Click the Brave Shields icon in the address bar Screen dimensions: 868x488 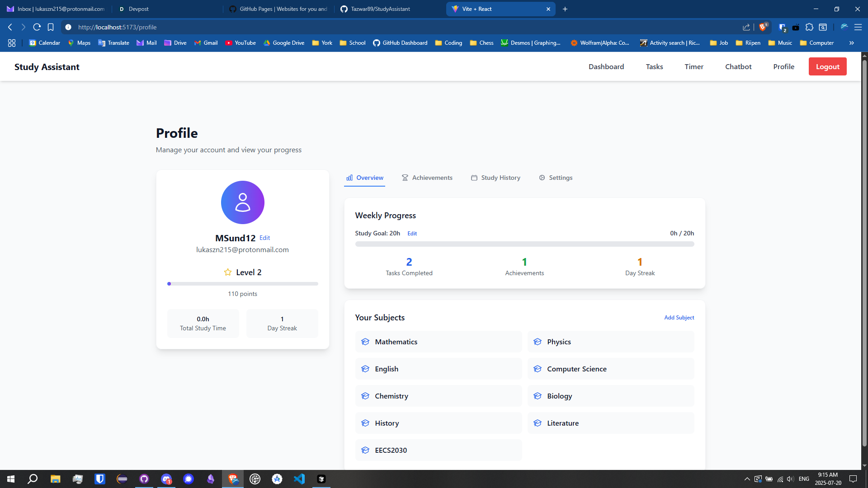pyautogui.click(x=763, y=27)
